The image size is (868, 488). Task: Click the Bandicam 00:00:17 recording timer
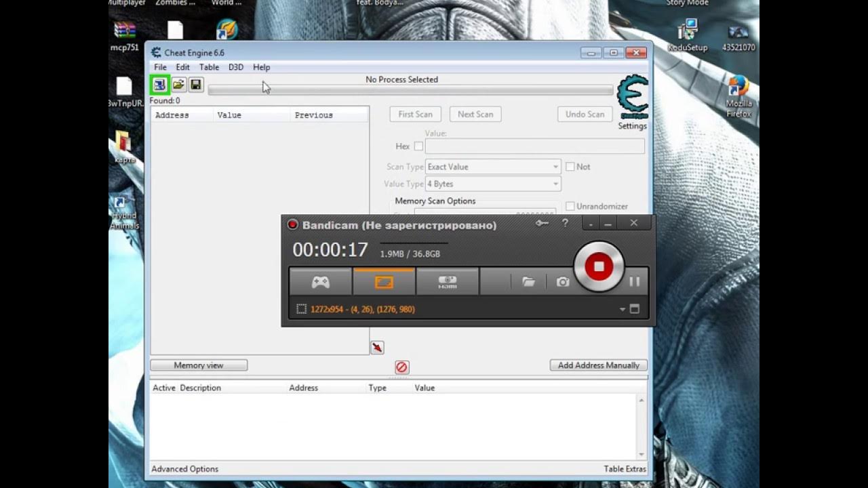(x=330, y=250)
